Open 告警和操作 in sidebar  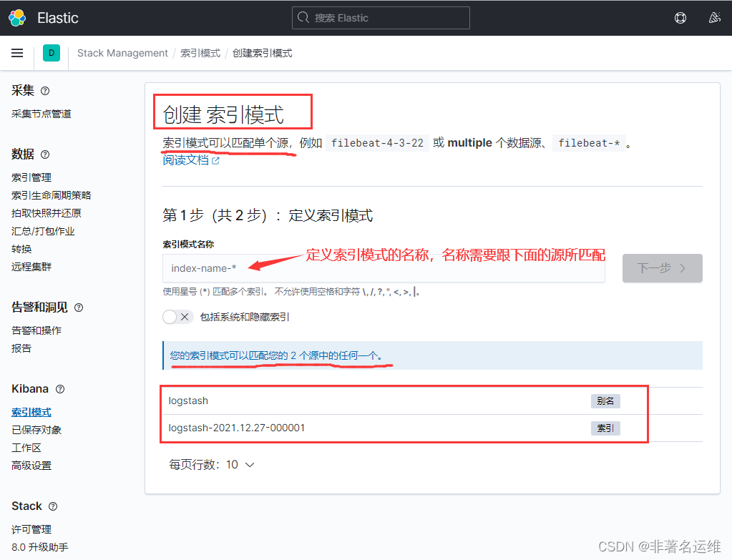pyautogui.click(x=36, y=330)
